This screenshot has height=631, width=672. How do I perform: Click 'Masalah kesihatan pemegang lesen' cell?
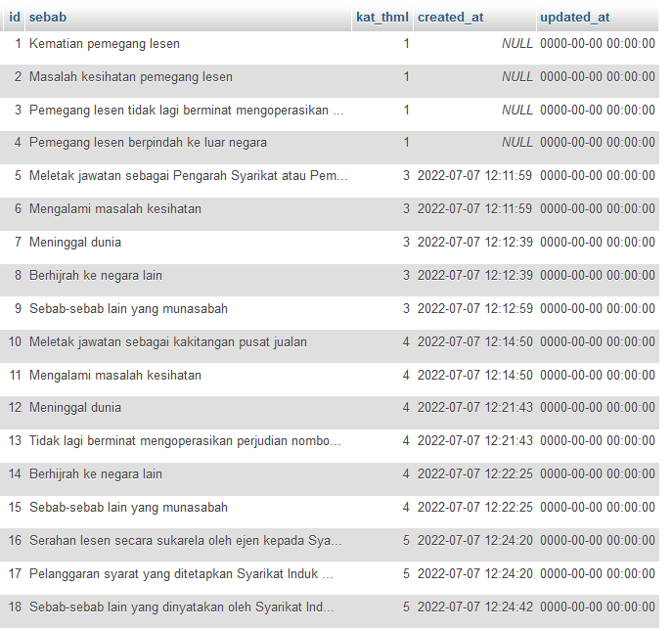click(131, 77)
